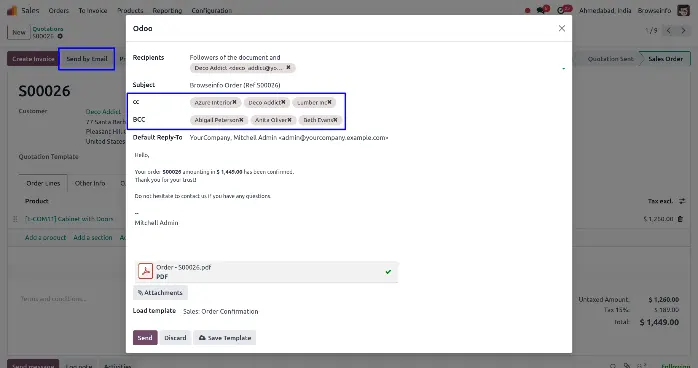This screenshot has height=368, width=698.
Task: Remove Abigail Peterson from the BCC field
Action: pyautogui.click(x=241, y=120)
